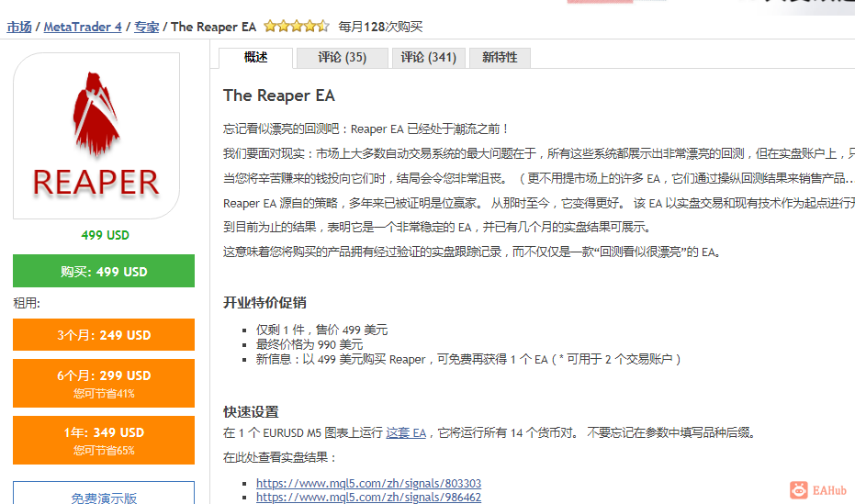855x504 pixels.
Task: Click the The Reaper EA heading
Action: tap(278, 95)
